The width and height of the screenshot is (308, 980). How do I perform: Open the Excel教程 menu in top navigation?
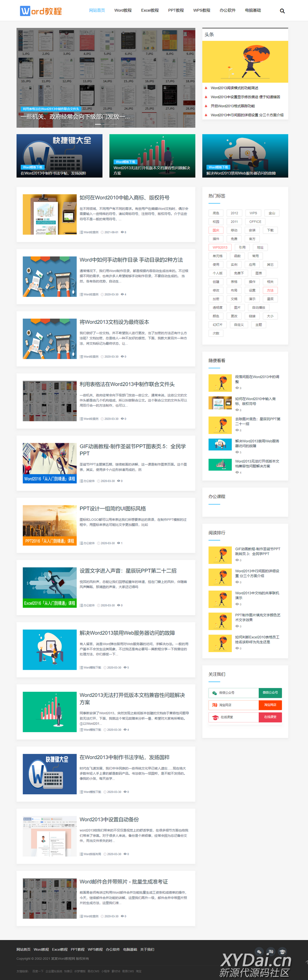[x=150, y=11]
